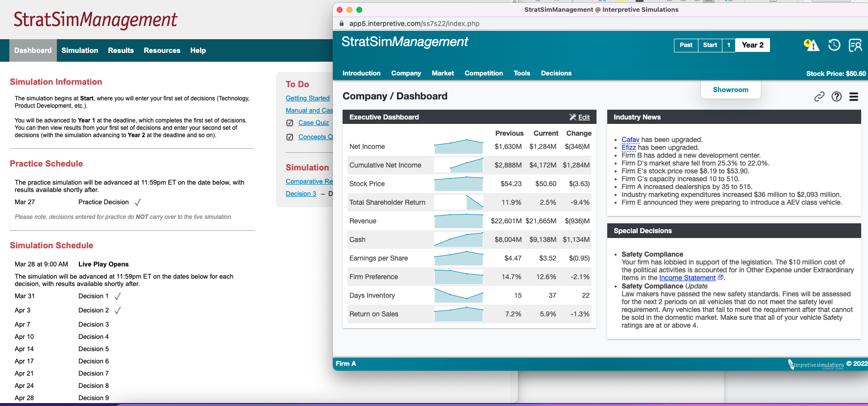Viewport: 868px width, 406px height.
Task: Open the Cafav link in Industry News
Action: click(630, 140)
